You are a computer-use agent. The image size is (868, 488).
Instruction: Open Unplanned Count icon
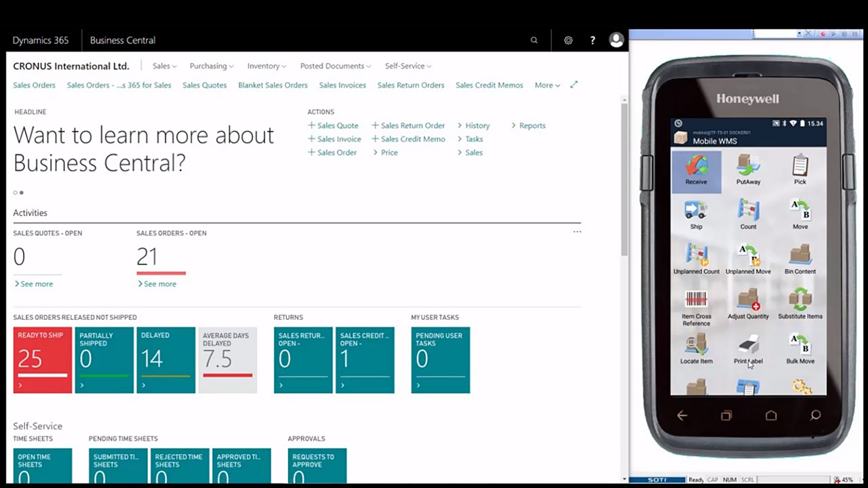(696, 260)
